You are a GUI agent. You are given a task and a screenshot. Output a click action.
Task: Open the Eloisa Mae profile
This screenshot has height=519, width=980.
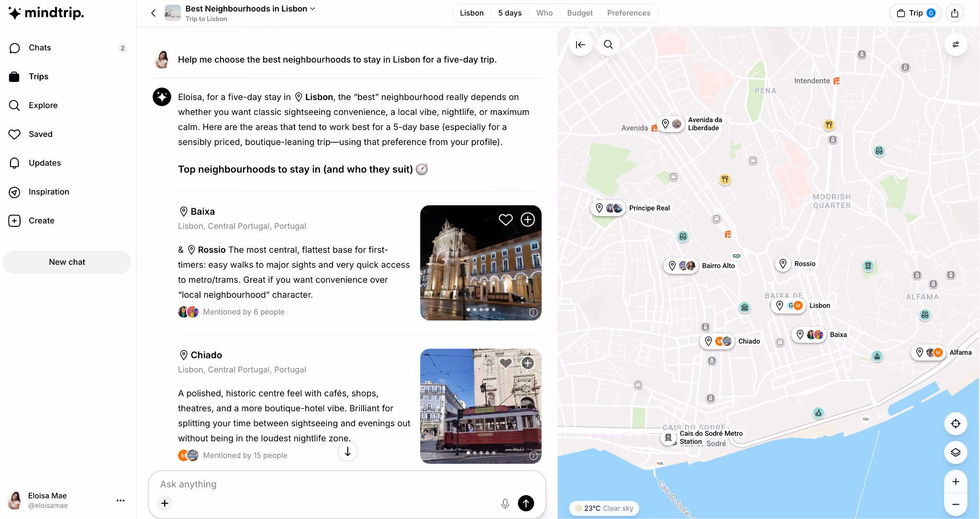click(38, 500)
